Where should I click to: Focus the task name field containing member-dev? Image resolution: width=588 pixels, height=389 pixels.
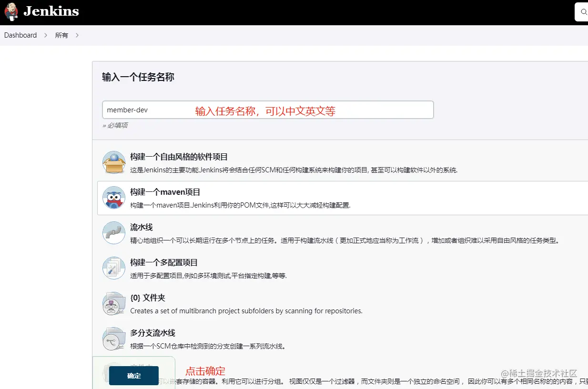pyautogui.click(x=268, y=110)
